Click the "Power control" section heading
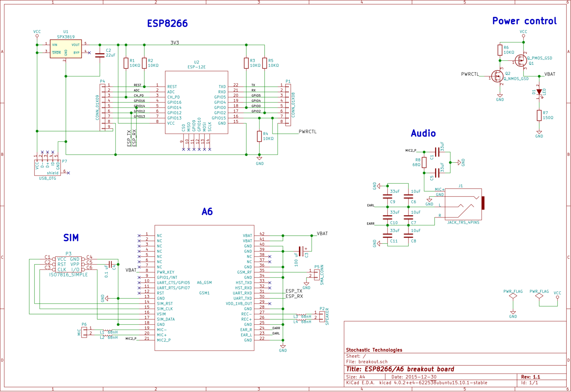 [x=524, y=21]
